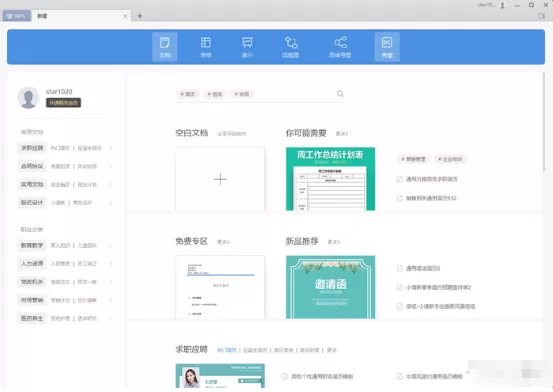
Task: Expand the chevron on the 求职应聘 row
Action: (111, 148)
